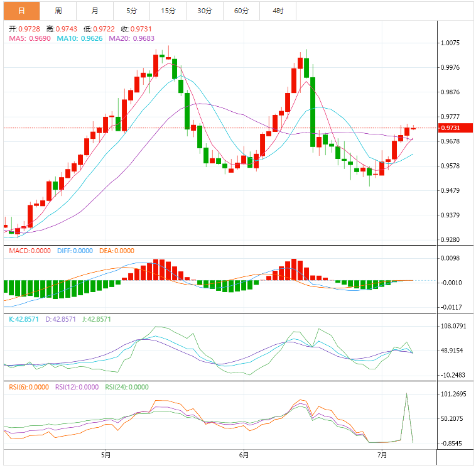Click the RSI(24) indicator label
This screenshot has height=468, width=476.
coord(127,388)
